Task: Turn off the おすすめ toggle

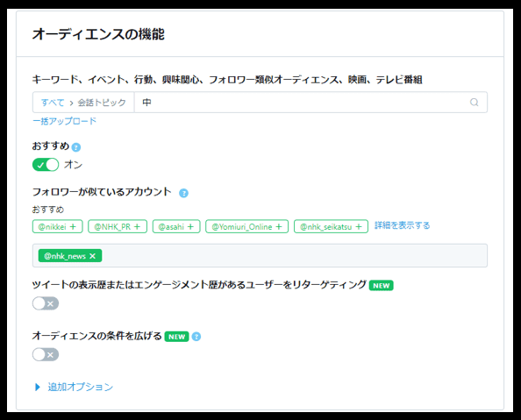Action: point(46,165)
